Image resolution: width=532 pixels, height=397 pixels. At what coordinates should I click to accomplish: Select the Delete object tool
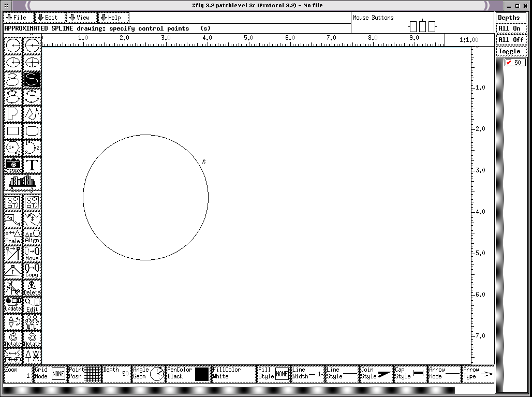click(32, 288)
